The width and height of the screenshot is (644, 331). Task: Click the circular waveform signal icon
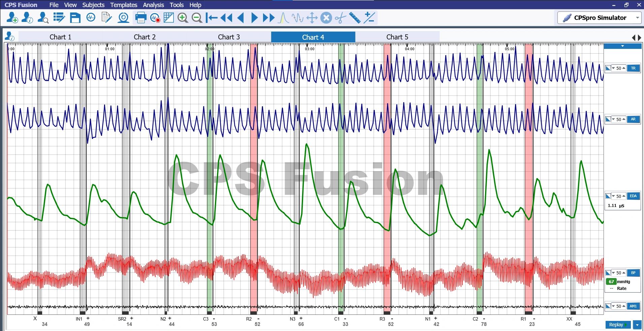[91, 18]
